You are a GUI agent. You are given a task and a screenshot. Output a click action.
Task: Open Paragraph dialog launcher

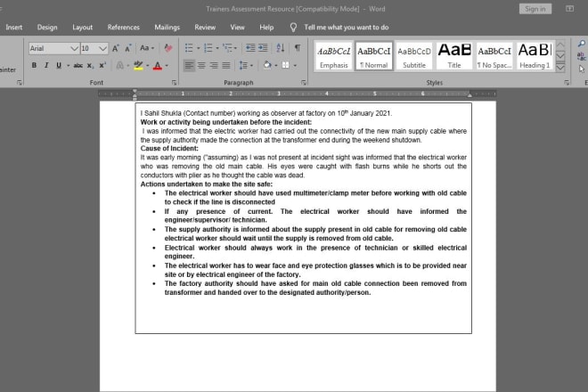(x=304, y=83)
